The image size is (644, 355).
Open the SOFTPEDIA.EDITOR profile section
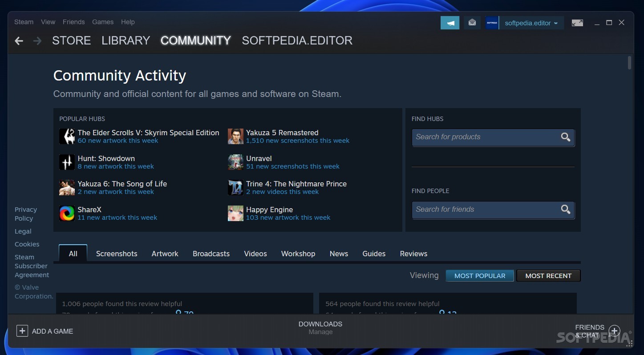[297, 40]
